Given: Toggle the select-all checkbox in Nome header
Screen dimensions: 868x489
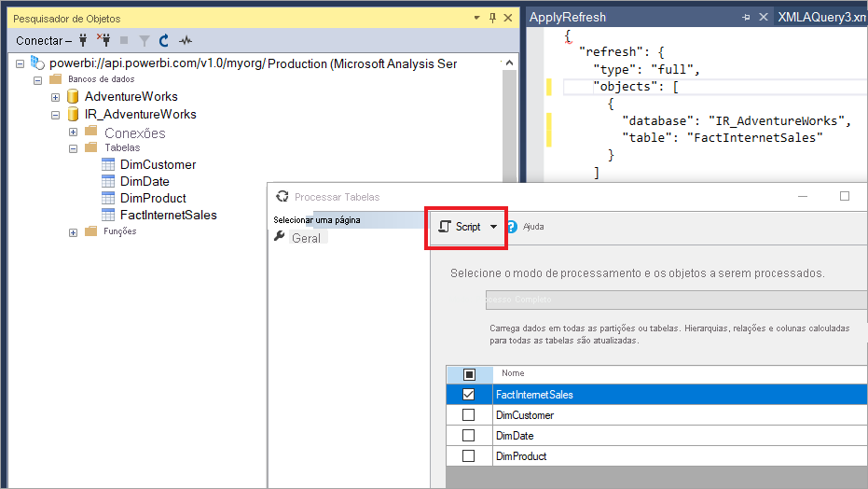Looking at the screenshot, I should tap(469, 374).
